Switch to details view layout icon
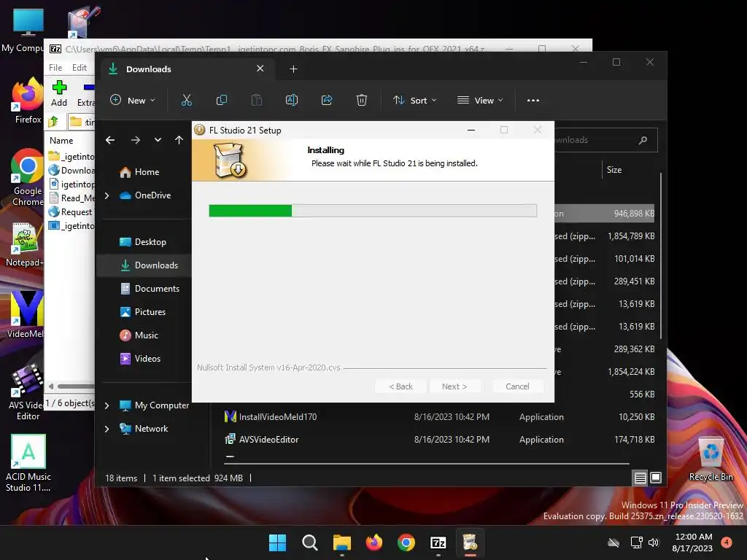The width and height of the screenshot is (747, 560). [640, 478]
